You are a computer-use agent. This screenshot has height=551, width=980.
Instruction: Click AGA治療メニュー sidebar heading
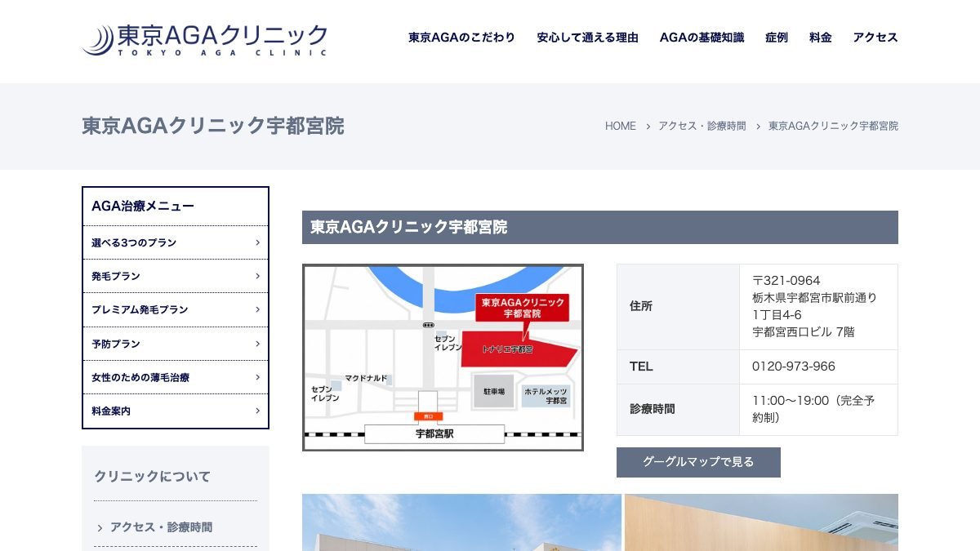pos(143,207)
